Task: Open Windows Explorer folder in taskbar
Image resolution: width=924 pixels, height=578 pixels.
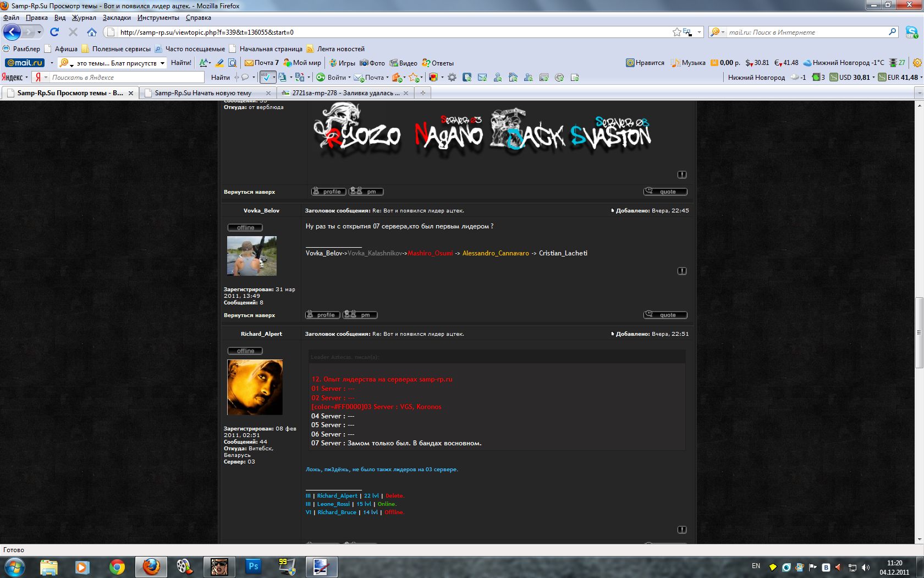Action: click(x=48, y=567)
